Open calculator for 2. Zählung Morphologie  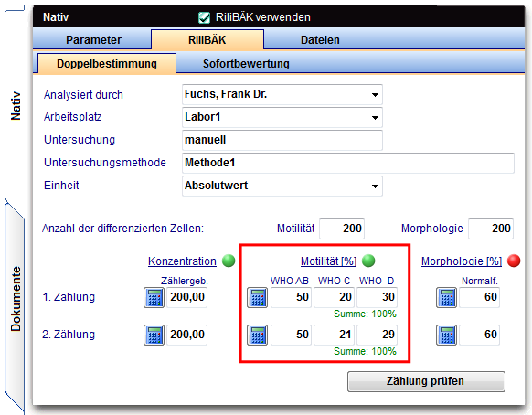(x=446, y=335)
